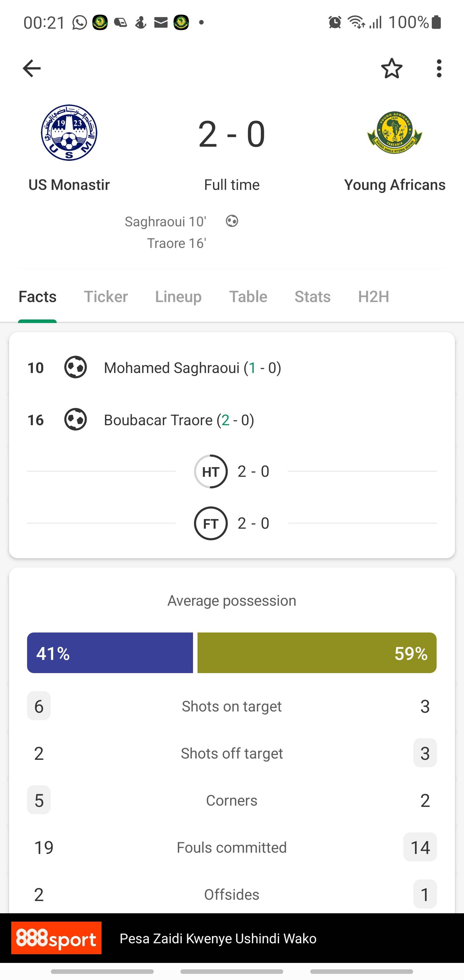Go back using the arrow icon
This screenshot has width=464, height=980.
click(x=32, y=68)
